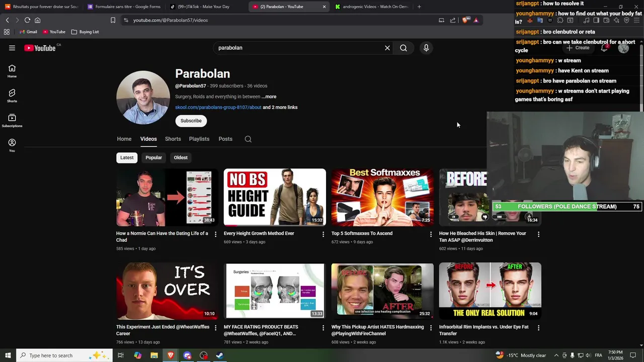Open the Brave Rewards triangle icon
Screen dimensions: 644x362
click(476, 20)
